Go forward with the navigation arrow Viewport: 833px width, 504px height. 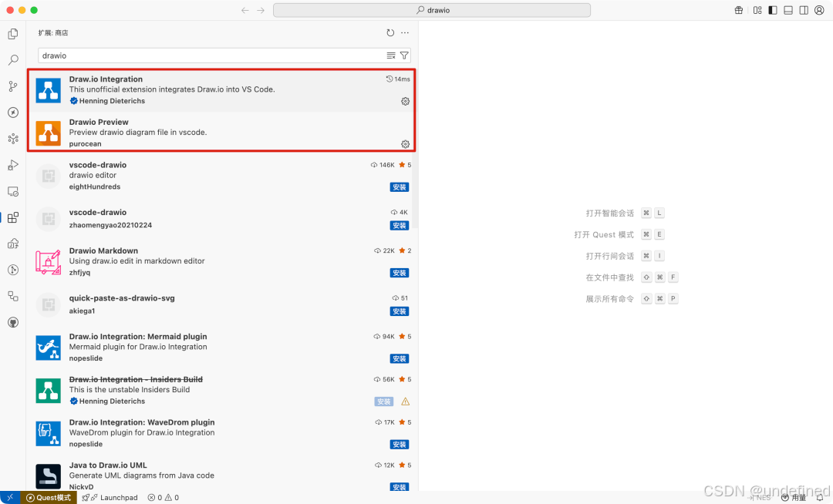(261, 10)
